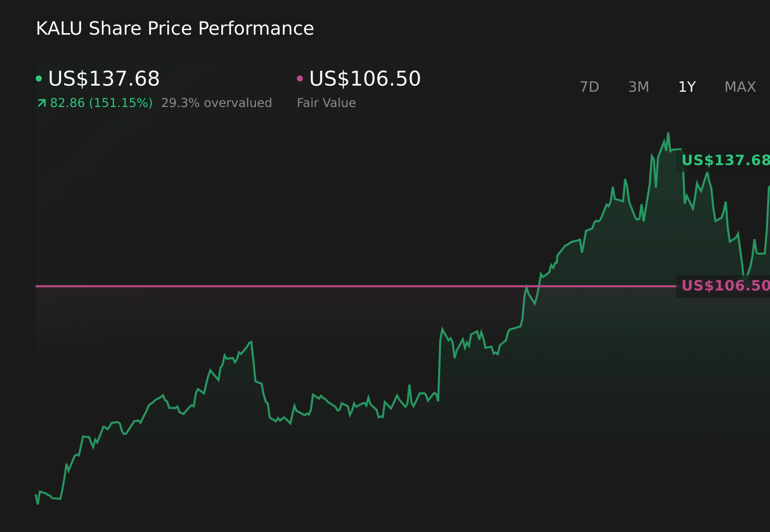770x532 pixels.
Task: Select the MAX time range
Action: 739,87
